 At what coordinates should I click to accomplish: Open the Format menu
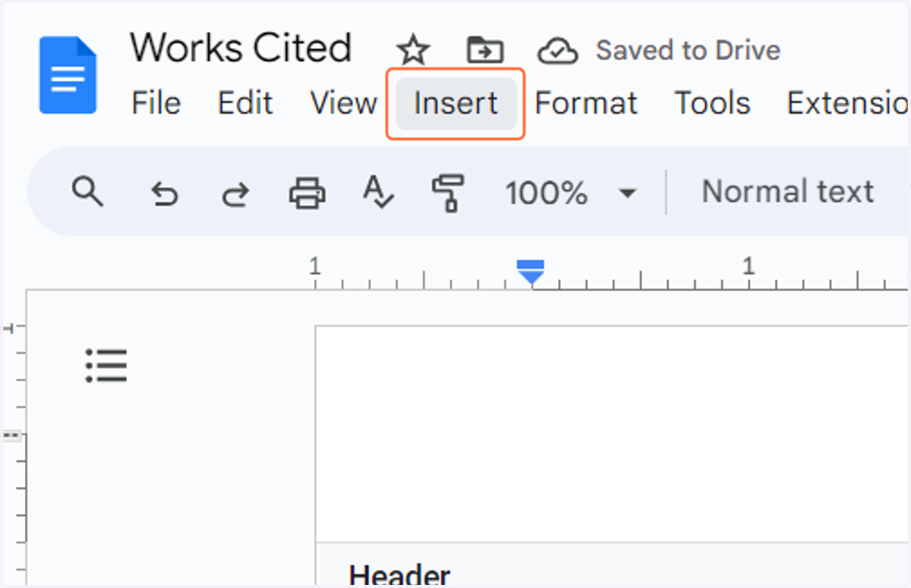(x=586, y=102)
